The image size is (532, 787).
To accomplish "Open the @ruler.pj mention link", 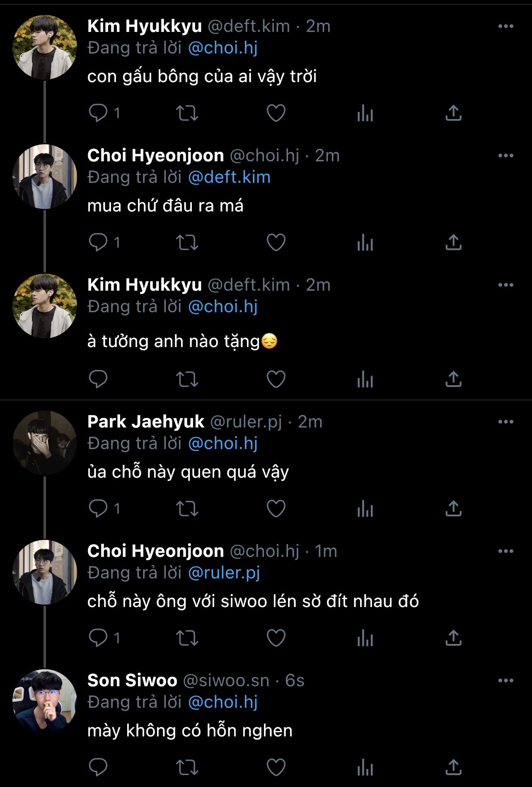I will coord(224,573).
